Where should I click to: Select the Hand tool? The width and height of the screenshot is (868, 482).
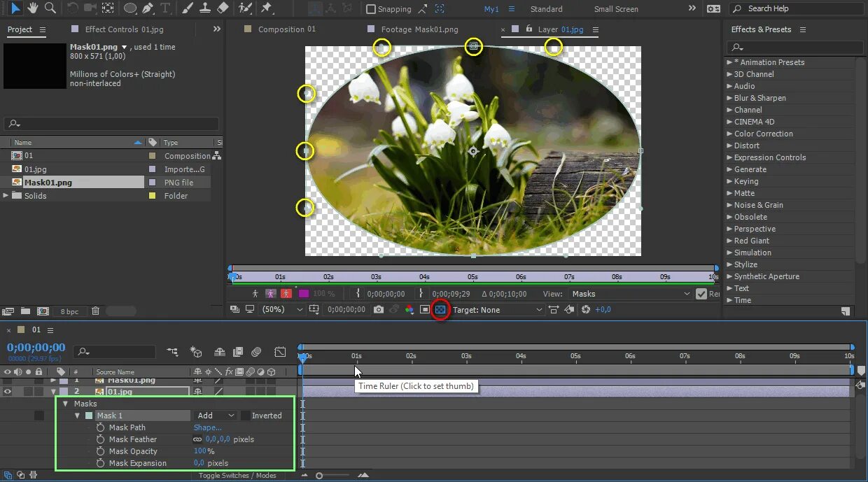point(33,8)
